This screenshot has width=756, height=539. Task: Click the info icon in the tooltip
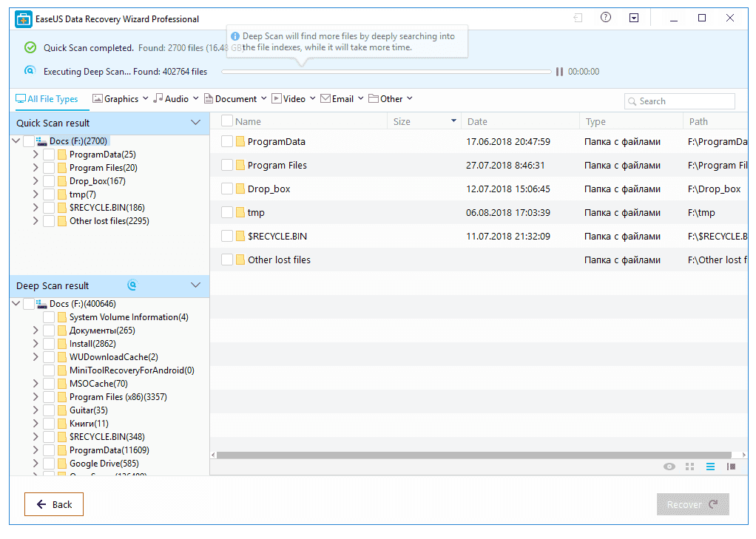235,36
